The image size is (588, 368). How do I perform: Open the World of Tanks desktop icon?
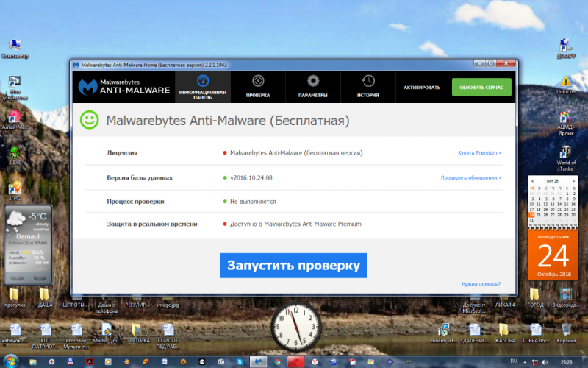[566, 158]
